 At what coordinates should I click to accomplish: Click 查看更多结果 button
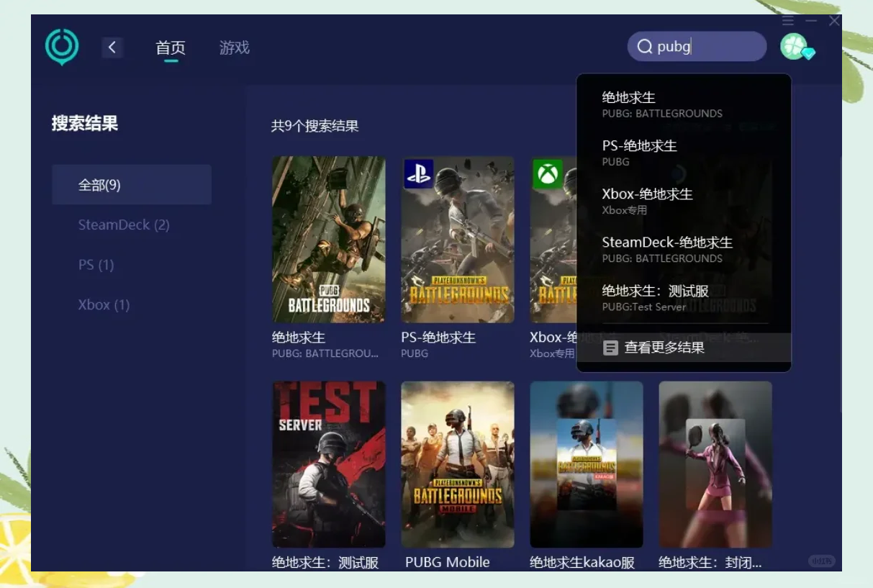pyautogui.click(x=684, y=348)
